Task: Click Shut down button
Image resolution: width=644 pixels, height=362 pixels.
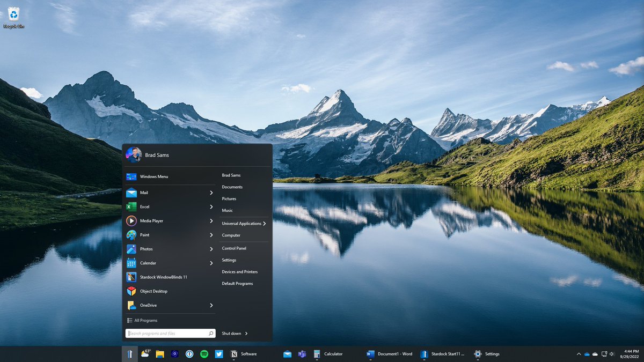Action: [x=231, y=334]
